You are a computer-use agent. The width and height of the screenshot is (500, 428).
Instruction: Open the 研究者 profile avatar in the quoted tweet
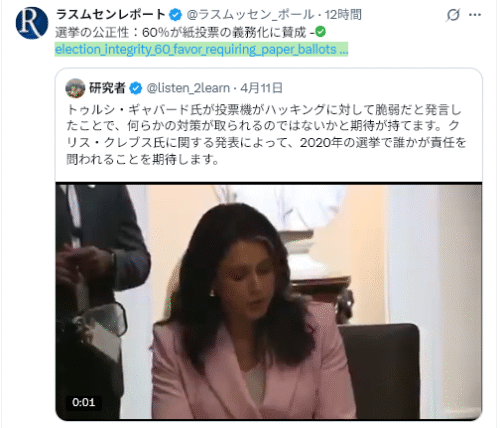coord(75,88)
